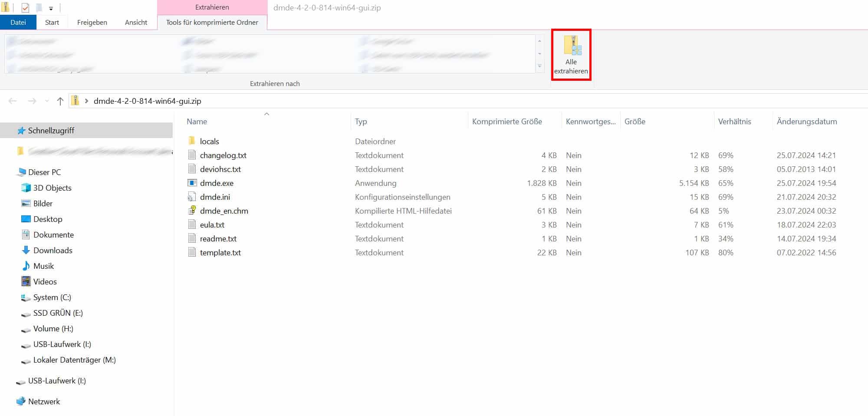
Task: Select the dmde_en.chm help file icon
Action: (192, 210)
